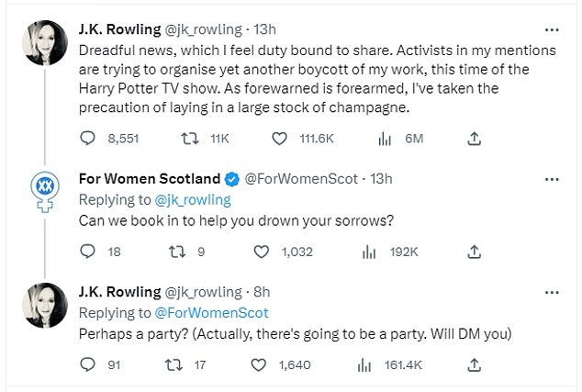Reply to Rowling's champagne boycott tweet
The height and width of the screenshot is (392, 582).
point(88,138)
